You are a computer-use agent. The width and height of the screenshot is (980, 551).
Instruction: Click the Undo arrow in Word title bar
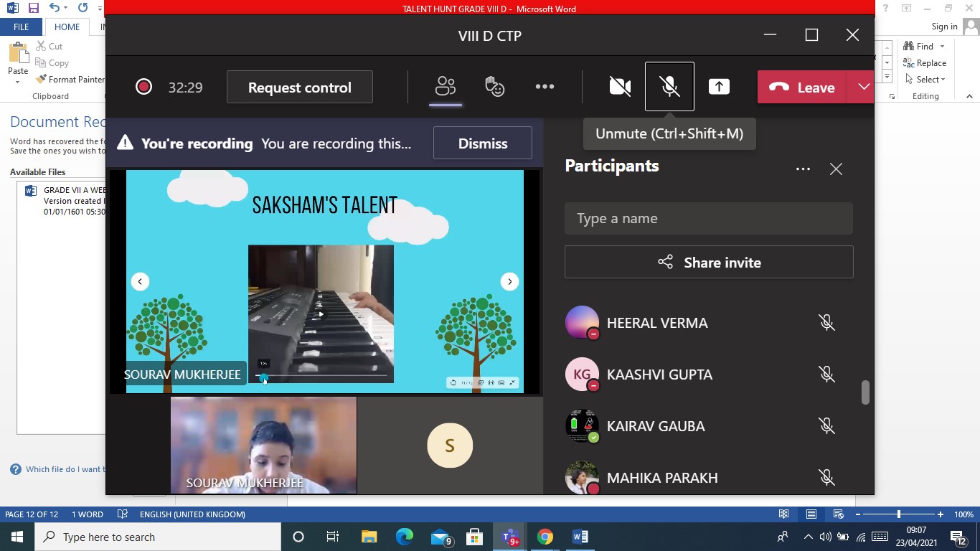(55, 8)
